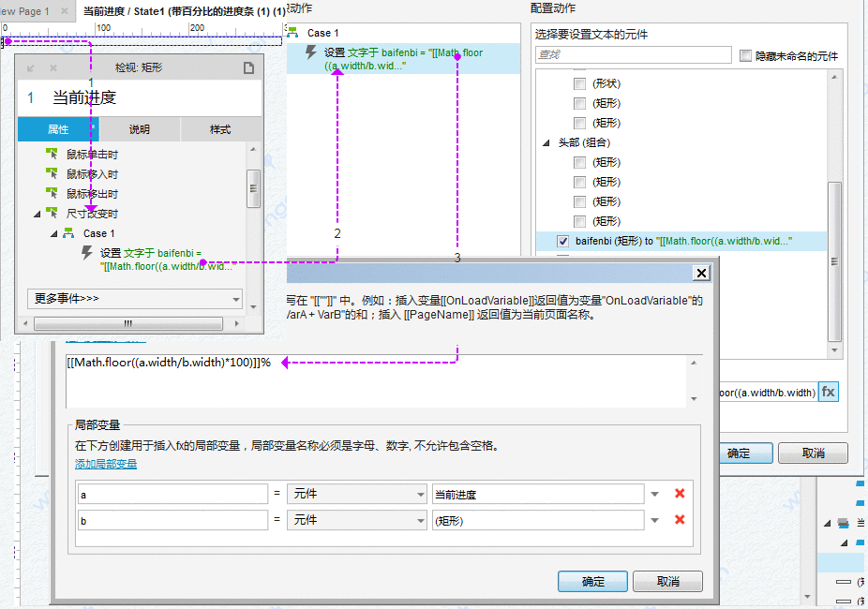Click the collapse arrow icon in inspector header
This screenshot has width=868, height=609.
[x=30, y=68]
